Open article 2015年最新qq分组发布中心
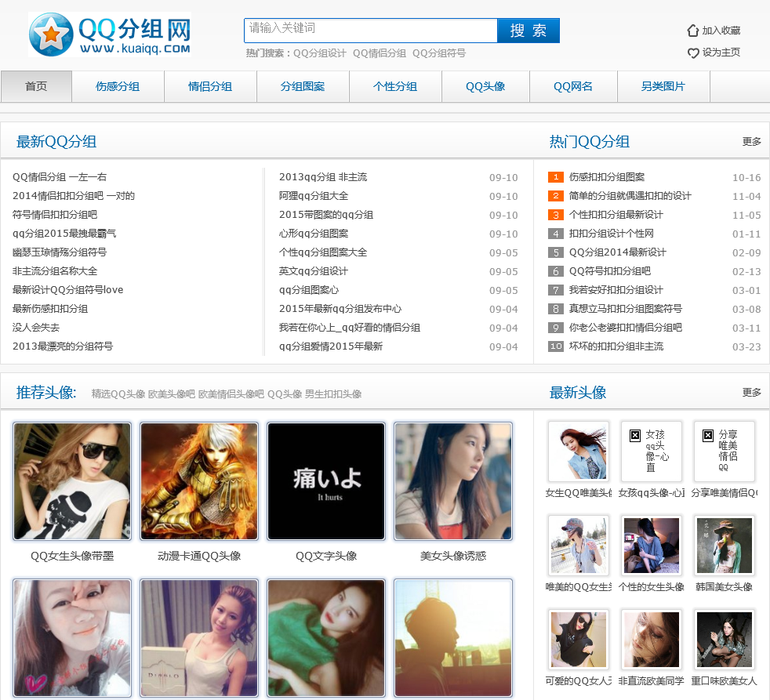 340,309
